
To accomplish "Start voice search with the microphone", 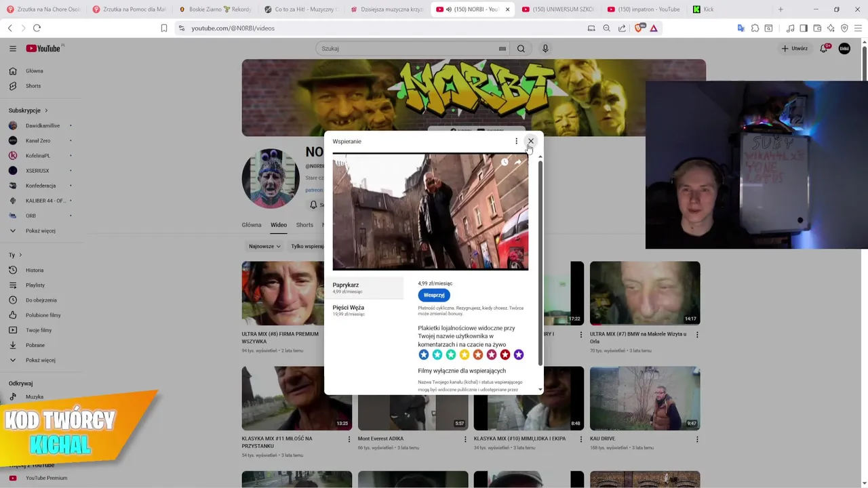I will [x=545, y=48].
